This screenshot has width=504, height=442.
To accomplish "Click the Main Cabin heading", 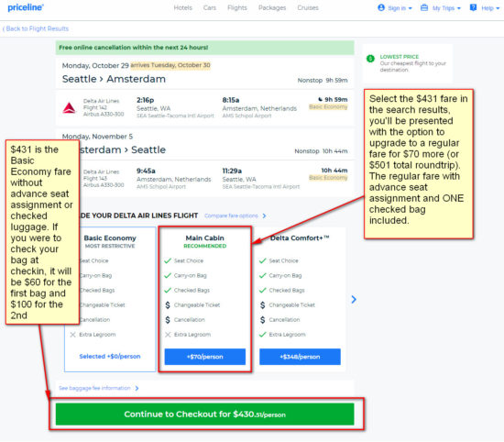I will pyautogui.click(x=205, y=238).
